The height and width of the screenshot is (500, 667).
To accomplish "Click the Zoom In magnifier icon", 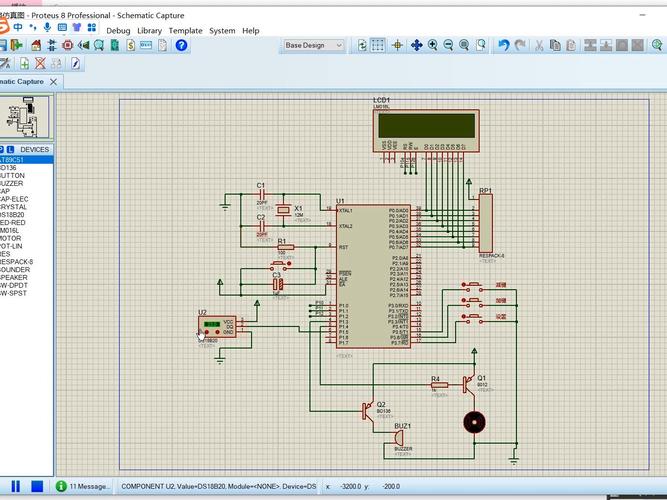I will (x=433, y=45).
